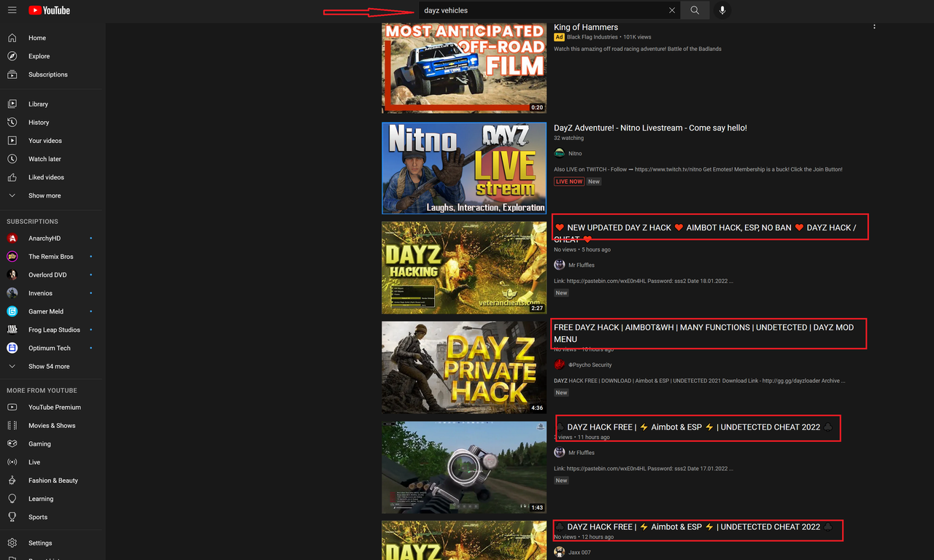Click the History clock icon
The height and width of the screenshot is (560, 934).
[x=12, y=122]
